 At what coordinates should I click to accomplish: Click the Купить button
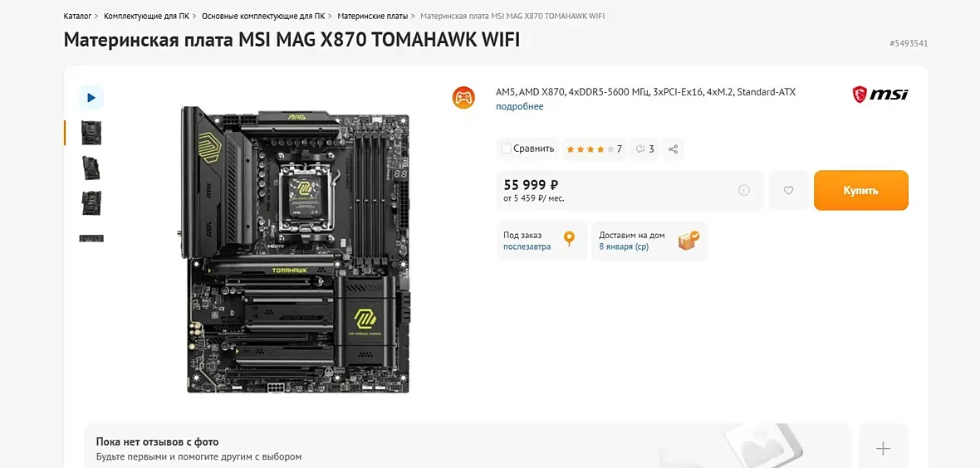[860, 190]
